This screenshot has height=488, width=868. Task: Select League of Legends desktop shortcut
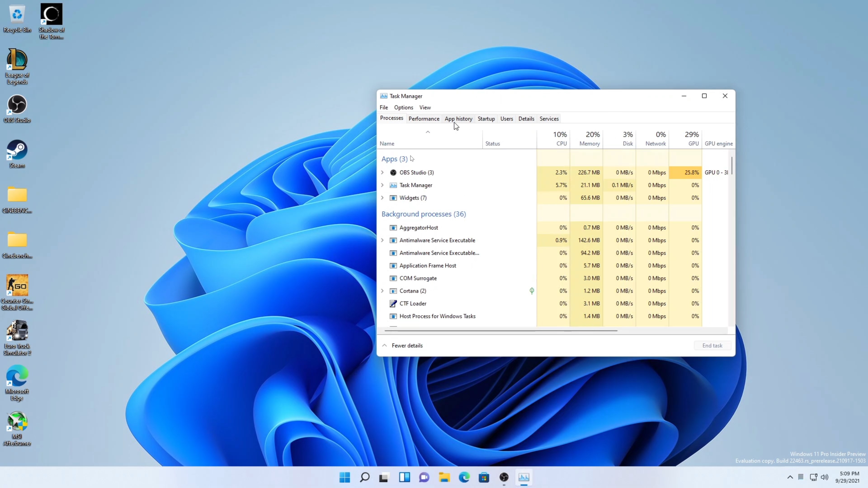coord(17,67)
